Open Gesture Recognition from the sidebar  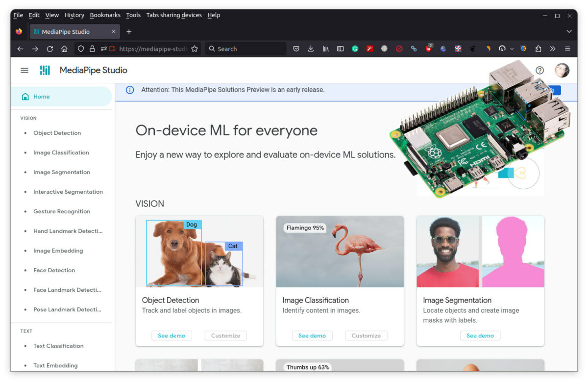[x=61, y=211]
